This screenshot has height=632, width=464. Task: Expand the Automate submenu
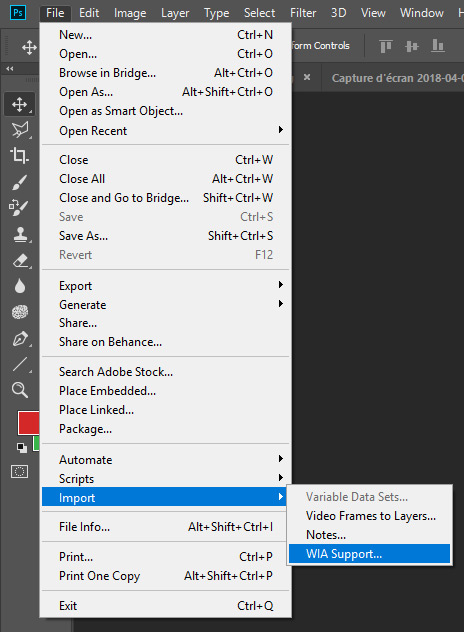click(x=165, y=460)
